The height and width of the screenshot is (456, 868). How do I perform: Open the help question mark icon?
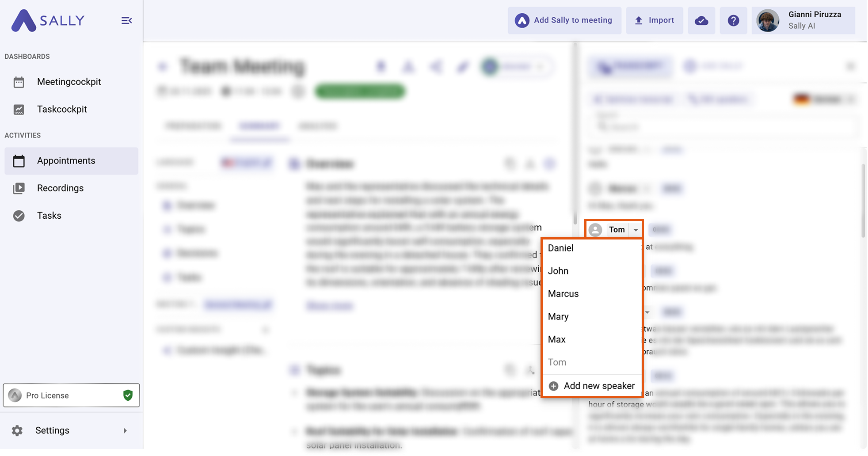tap(733, 21)
